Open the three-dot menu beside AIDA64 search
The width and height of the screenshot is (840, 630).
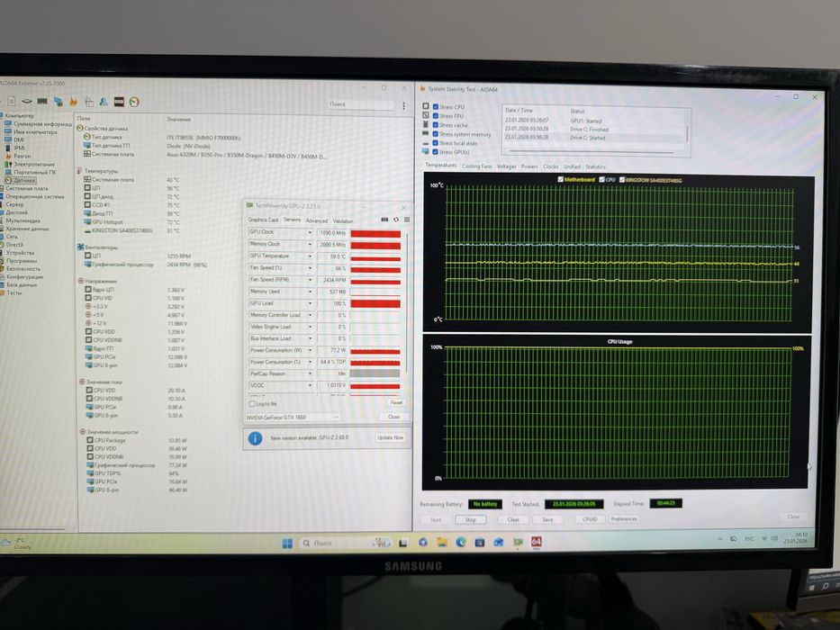[404, 106]
